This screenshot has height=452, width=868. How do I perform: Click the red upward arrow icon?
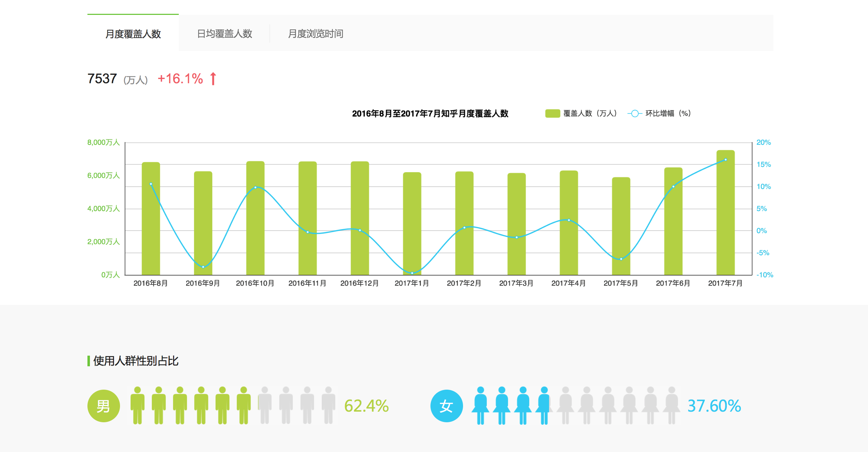tap(213, 79)
